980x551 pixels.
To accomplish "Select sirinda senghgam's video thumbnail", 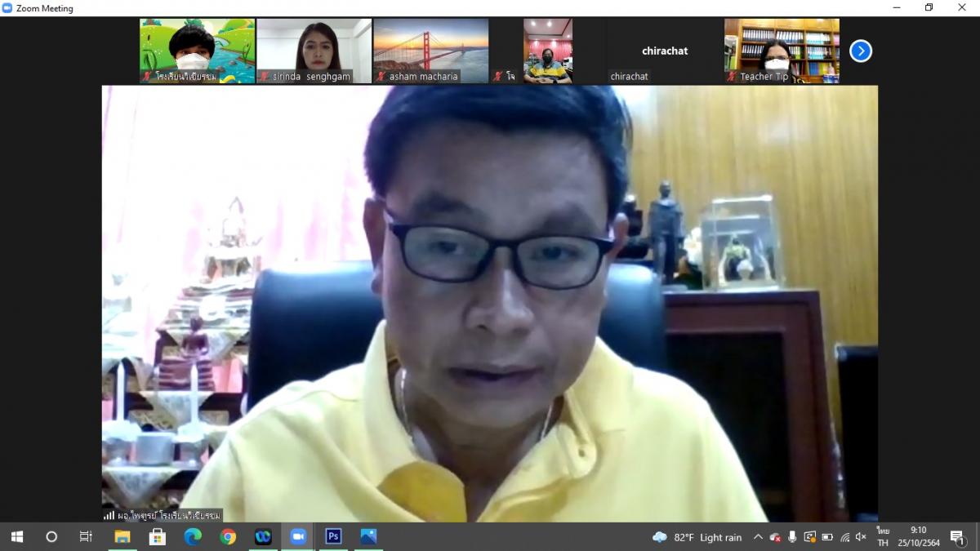I will point(314,51).
